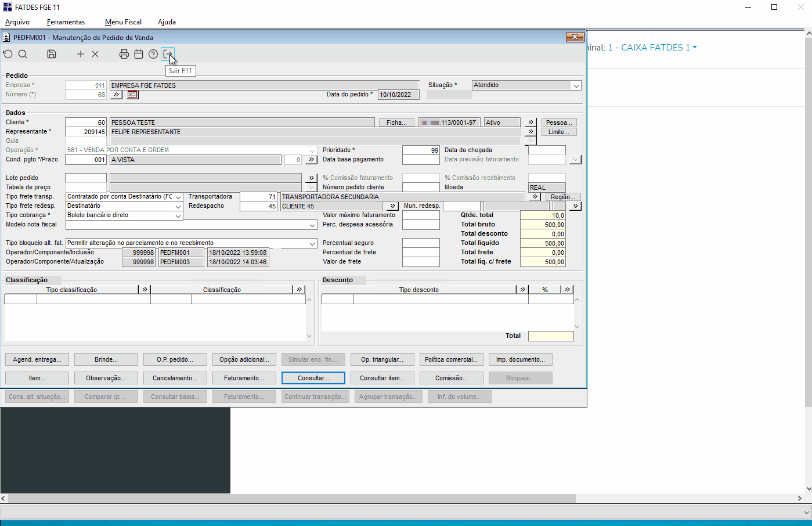Click the arrow beside the Tipo classificação header
Screen dimensions: 812x526
[x=145, y=289]
